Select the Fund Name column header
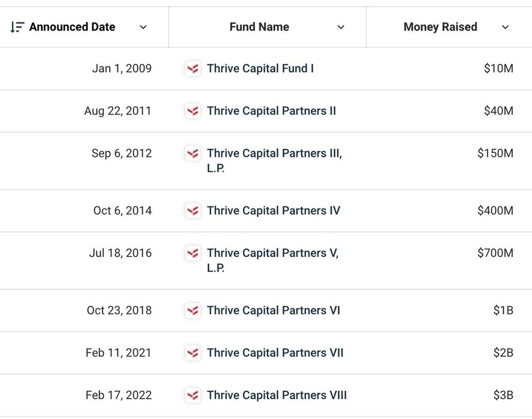The height and width of the screenshot is (419, 532). [x=259, y=27]
